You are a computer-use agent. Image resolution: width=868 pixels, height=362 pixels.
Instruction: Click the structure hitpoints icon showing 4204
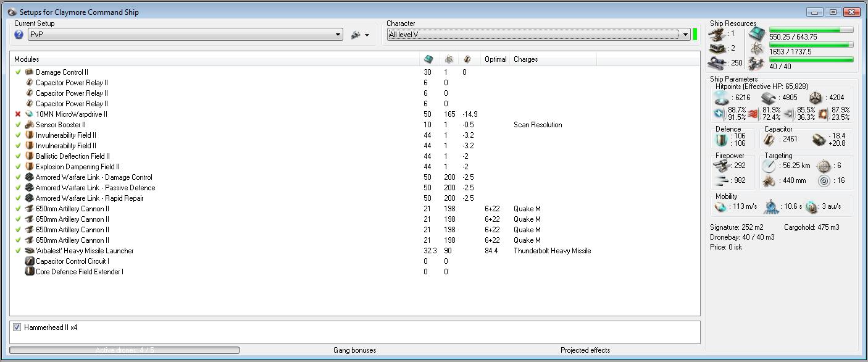coord(815,98)
